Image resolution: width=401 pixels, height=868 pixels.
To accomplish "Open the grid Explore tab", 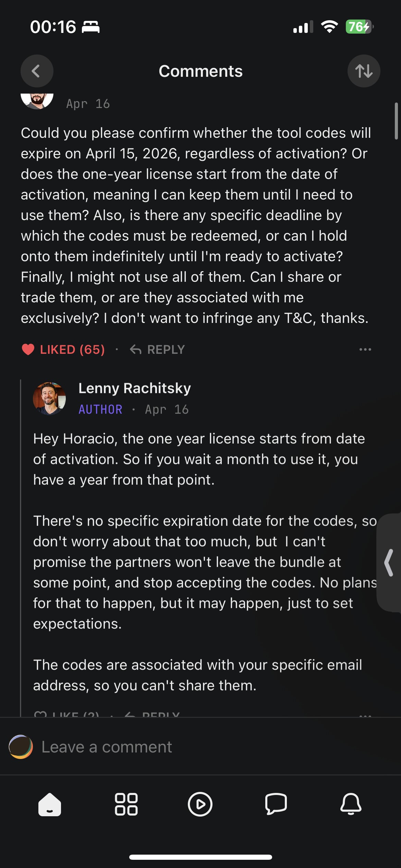I will pos(126,804).
